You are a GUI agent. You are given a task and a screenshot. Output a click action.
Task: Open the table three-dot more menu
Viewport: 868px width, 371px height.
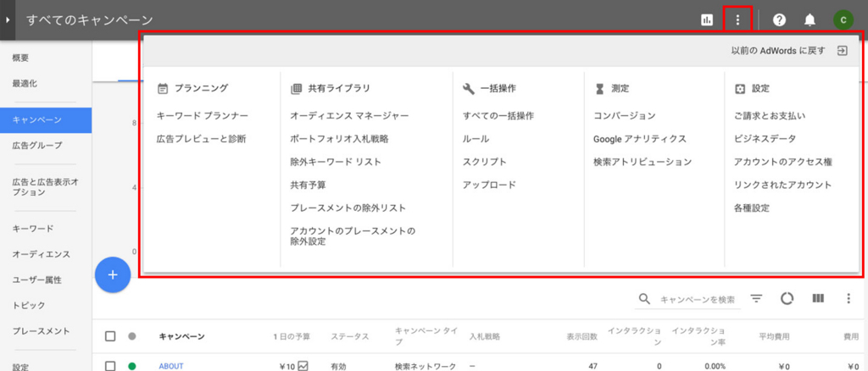tap(848, 298)
